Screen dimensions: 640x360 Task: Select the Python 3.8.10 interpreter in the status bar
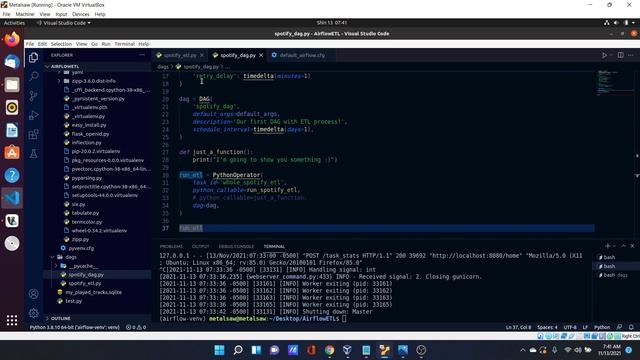tap(75, 327)
